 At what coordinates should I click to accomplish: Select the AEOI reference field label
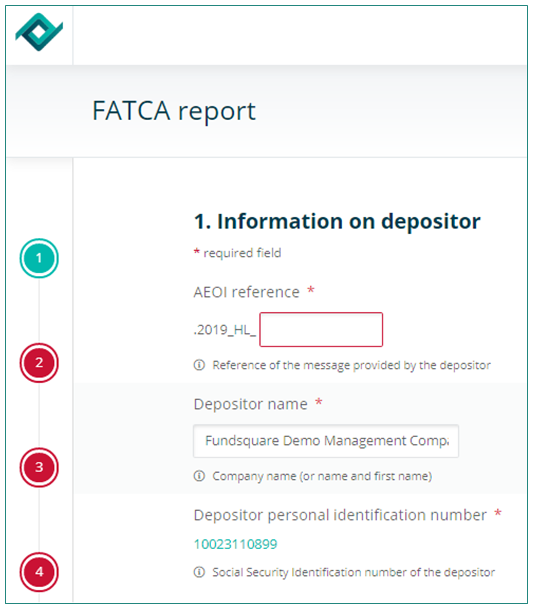coord(246,292)
